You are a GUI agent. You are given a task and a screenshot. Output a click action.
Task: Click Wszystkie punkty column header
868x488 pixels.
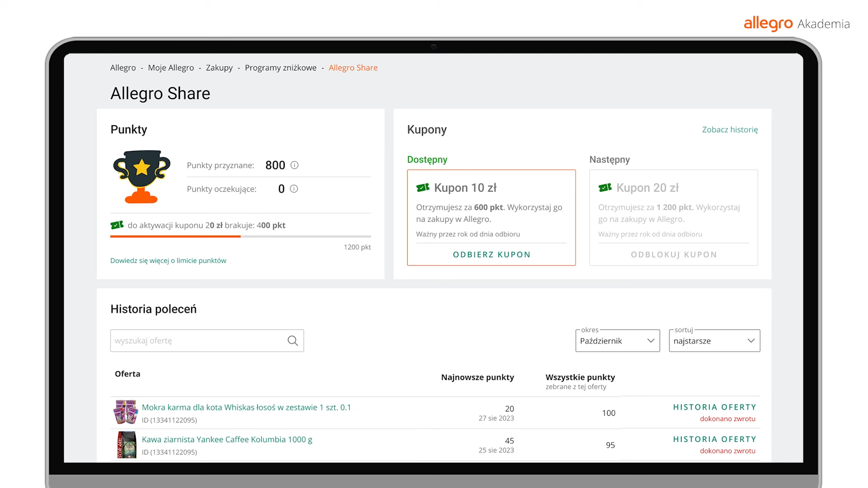pos(580,377)
